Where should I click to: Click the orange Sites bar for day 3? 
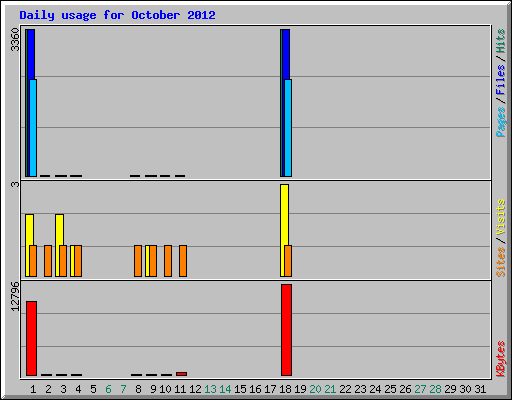[x=63, y=261]
